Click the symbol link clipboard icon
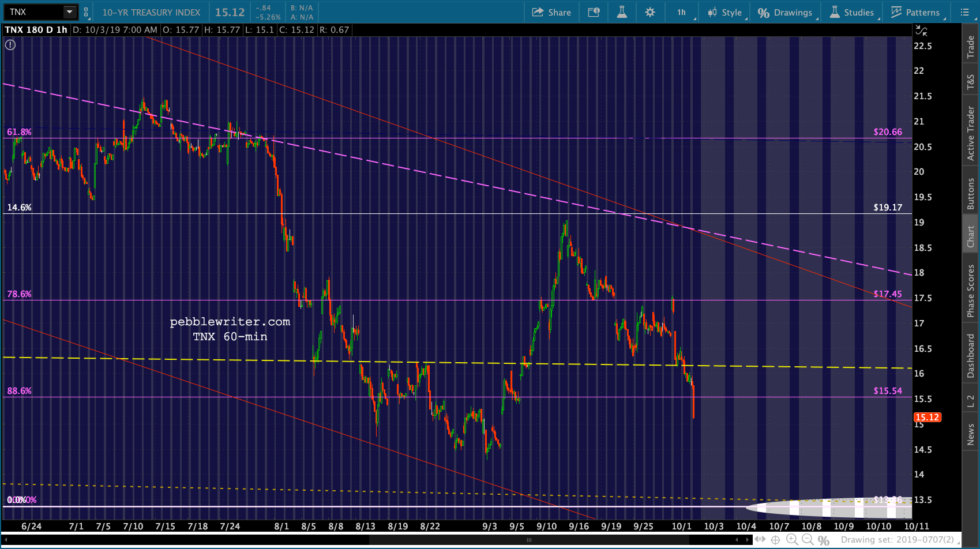 pyautogui.click(x=86, y=12)
